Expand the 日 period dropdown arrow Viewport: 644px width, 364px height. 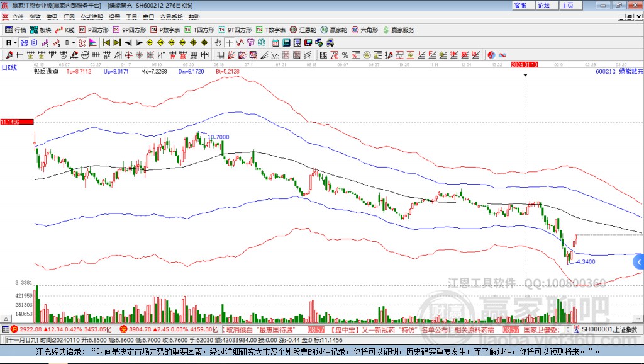pos(16,43)
